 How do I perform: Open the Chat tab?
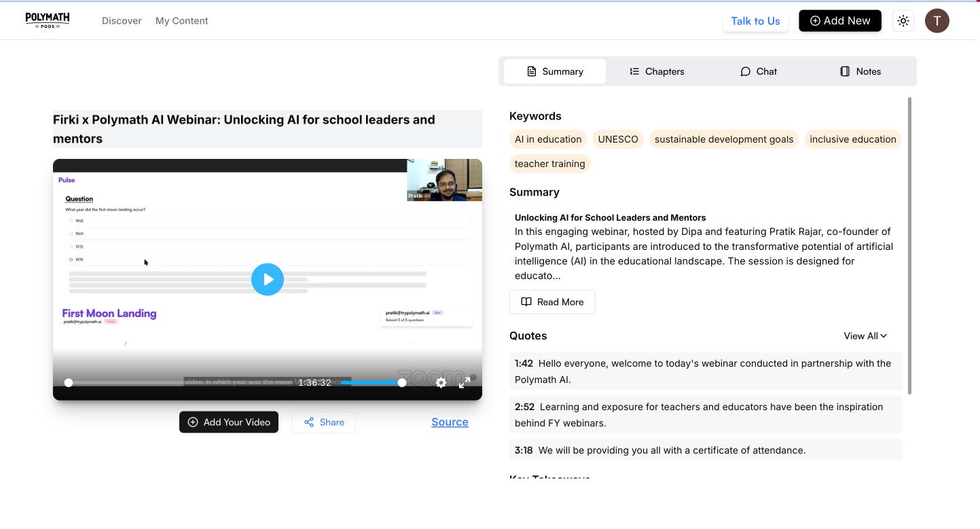coord(758,71)
